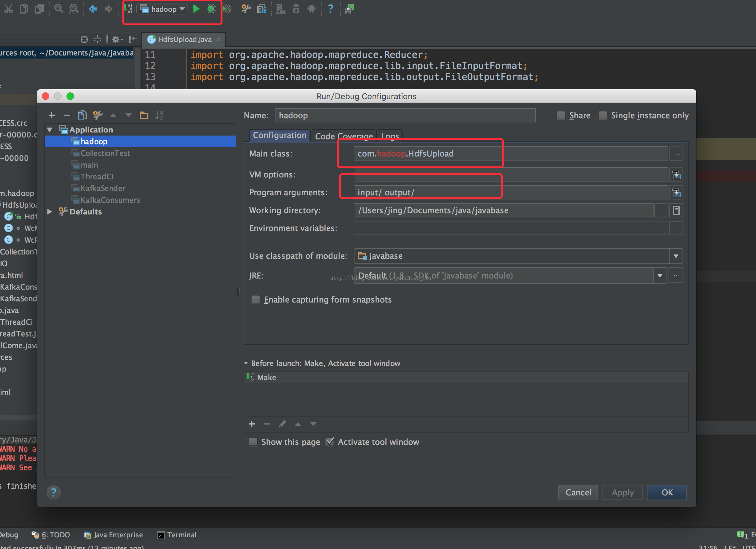The width and height of the screenshot is (756, 549).
Task: Collapse the Application tree node
Action: (50, 130)
